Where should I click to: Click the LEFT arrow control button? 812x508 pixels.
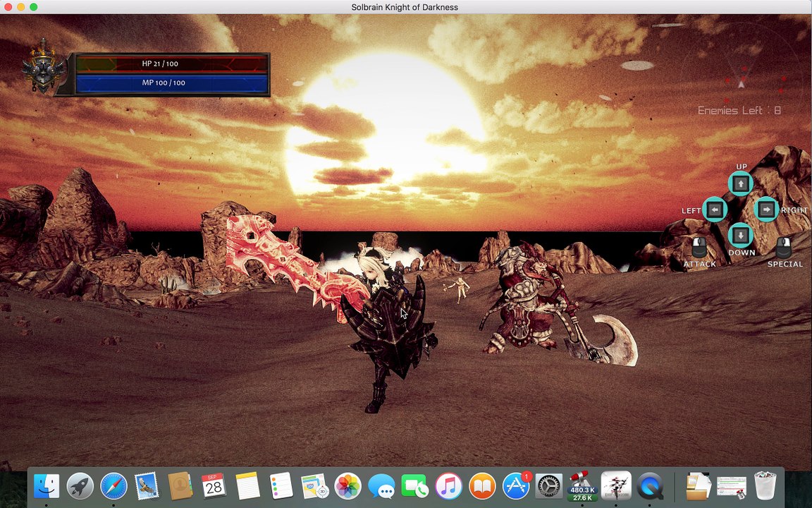coord(715,210)
